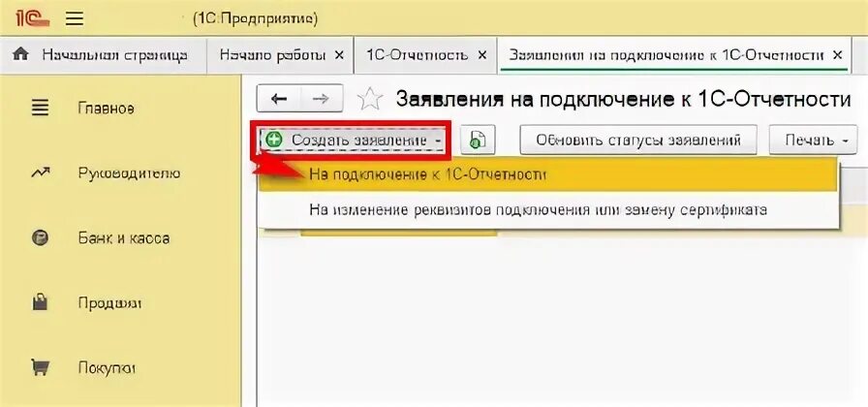Go back with the left arrow
Viewport: 868px width, 407px height.
coord(279,99)
